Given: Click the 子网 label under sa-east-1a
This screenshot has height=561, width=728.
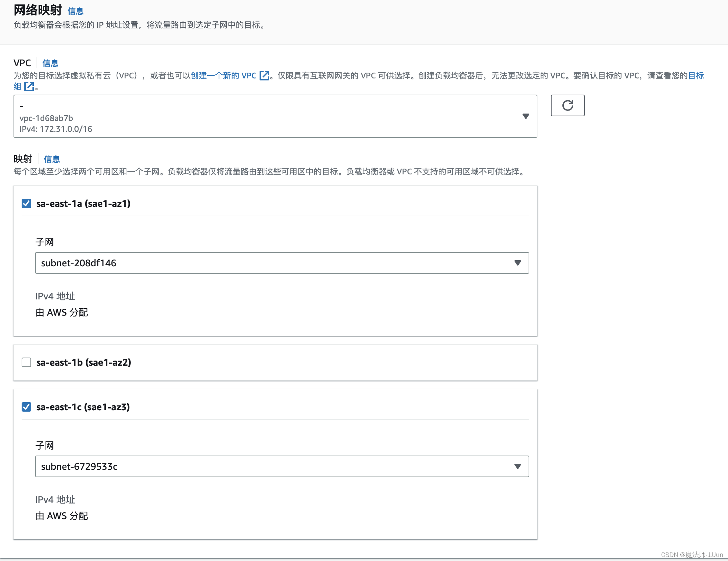Looking at the screenshot, I should [x=45, y=242].
